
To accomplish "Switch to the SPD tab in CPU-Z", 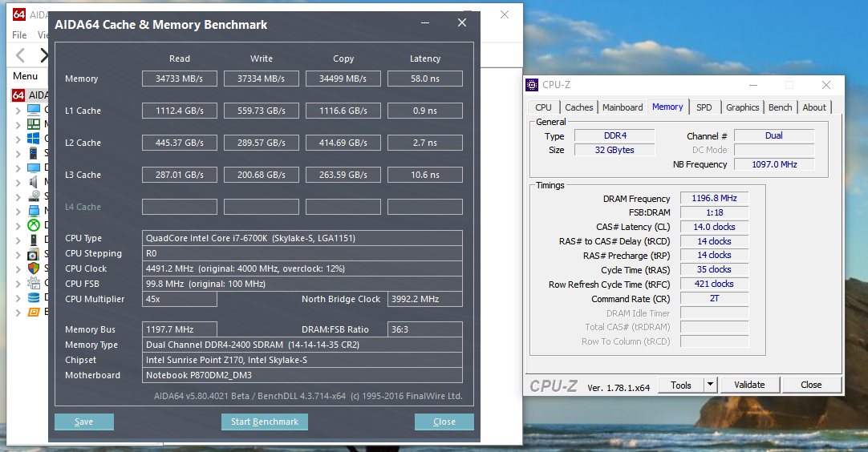I will coord(704,107).
